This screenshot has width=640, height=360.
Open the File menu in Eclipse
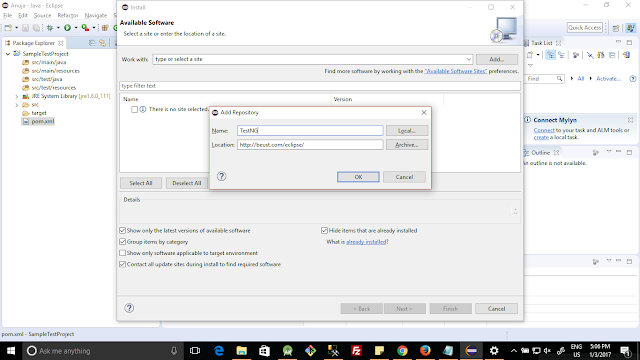(x=7, y=16)
